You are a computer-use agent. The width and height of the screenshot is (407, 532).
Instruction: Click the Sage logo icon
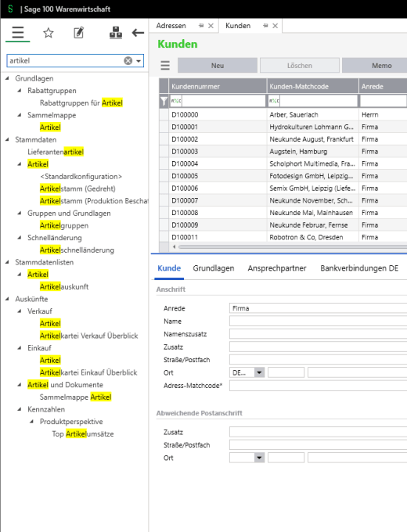coord(10,9)
